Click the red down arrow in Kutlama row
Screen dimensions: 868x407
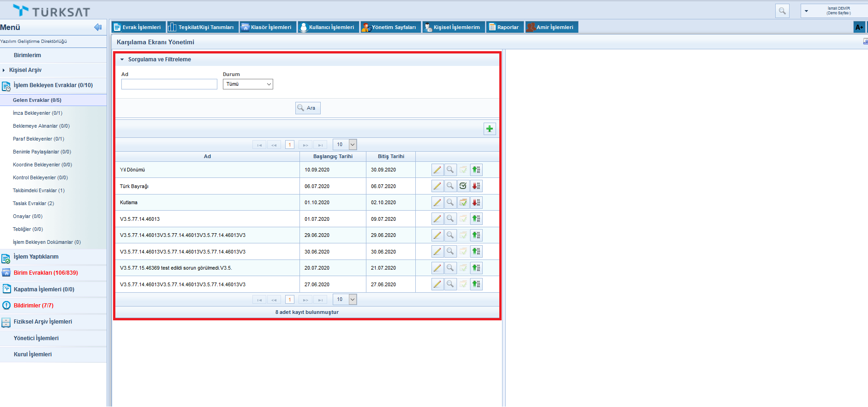pos(476,202)
